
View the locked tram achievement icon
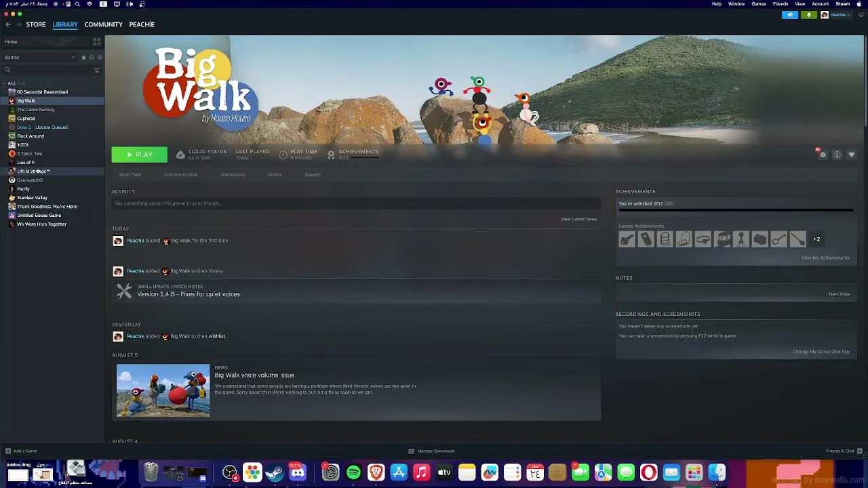pyautogui.click(x=722, y=239)
